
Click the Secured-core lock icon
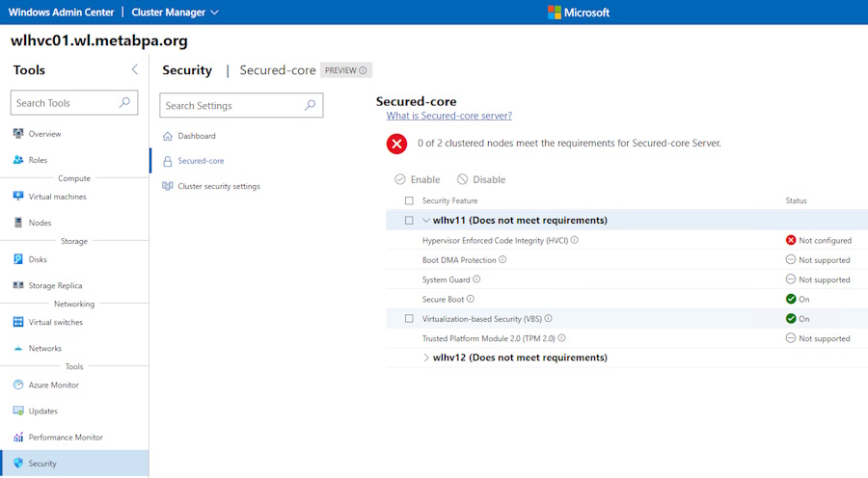click(x=168, y=161)
